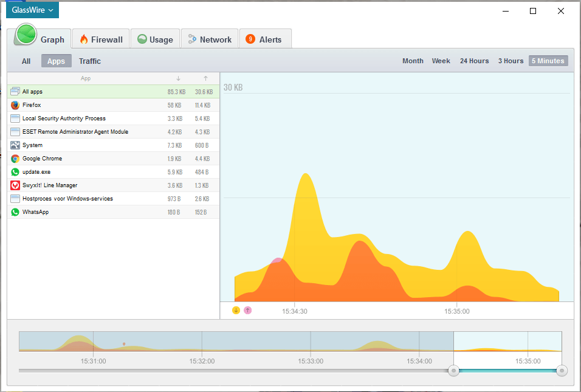Set time range to 24 Hours

[474, 61]
